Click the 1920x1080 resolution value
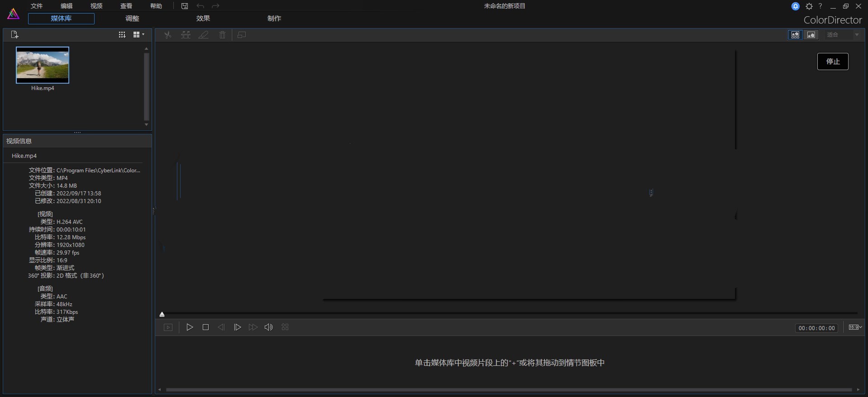This screenshot has width=868, height=397. (x=70, y=245)
